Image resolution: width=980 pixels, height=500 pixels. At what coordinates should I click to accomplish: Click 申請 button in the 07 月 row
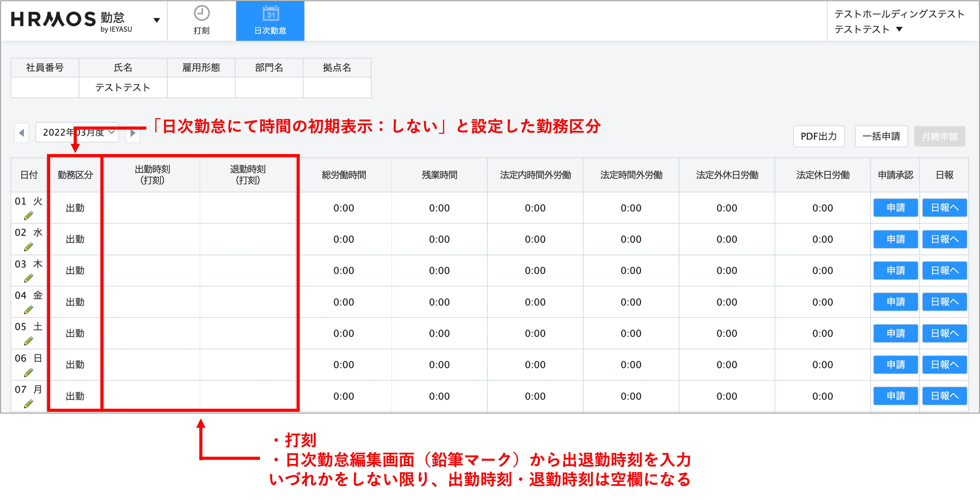(x=896, y=396)
